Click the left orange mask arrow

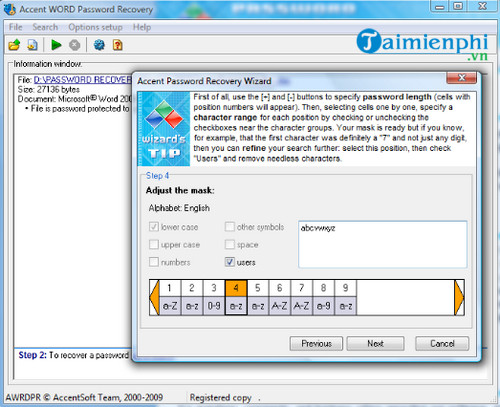(x=154, y=297)
